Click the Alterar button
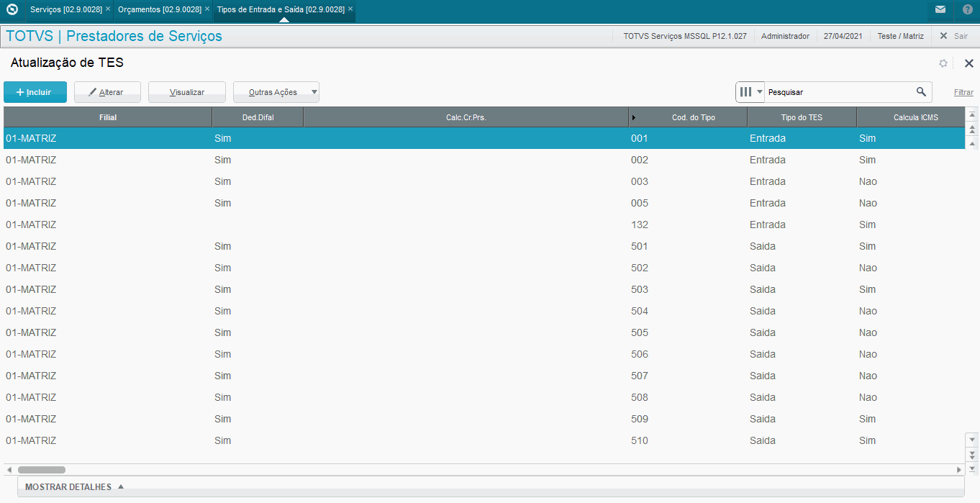The width and height of the screenshot is (980, 503). point(107,92)
